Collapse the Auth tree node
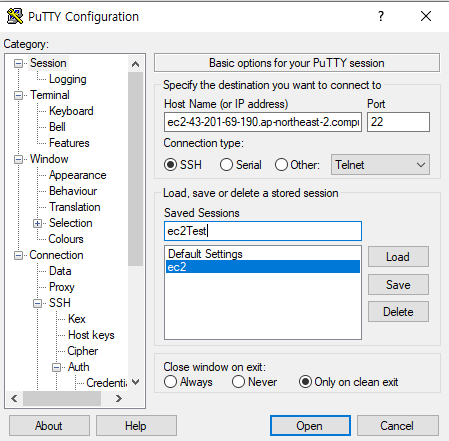 [x=56, y=367]
